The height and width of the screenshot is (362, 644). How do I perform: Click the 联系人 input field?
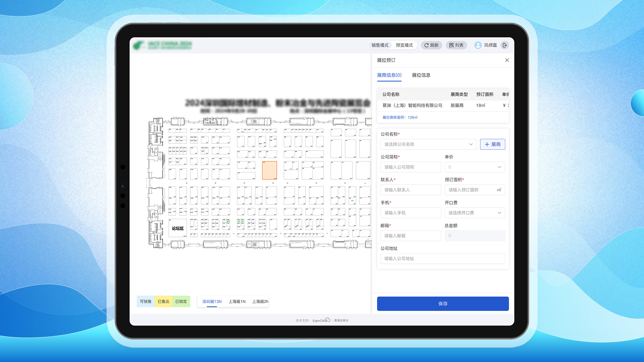(411, 190)
